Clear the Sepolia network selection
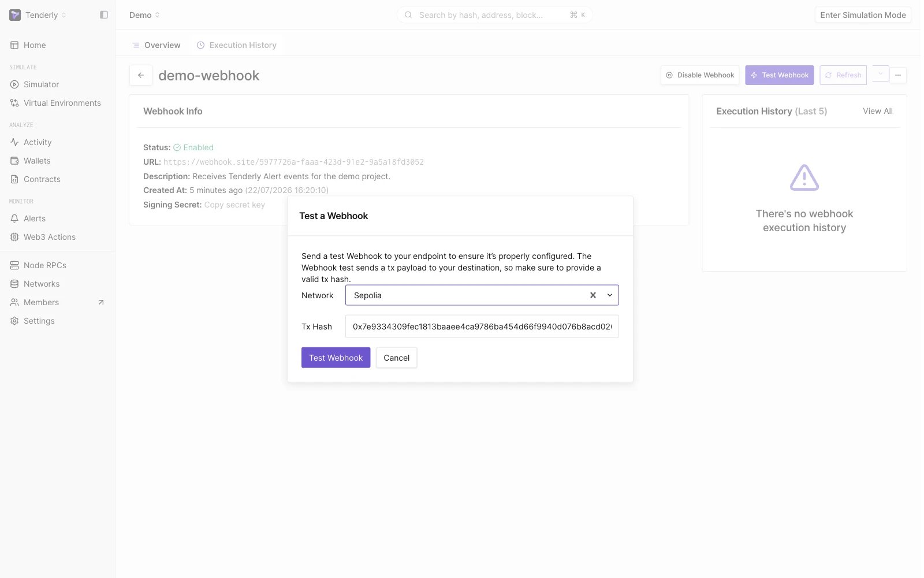The height and width of the screenshot is (578, 924). click(x=593, y=295)
